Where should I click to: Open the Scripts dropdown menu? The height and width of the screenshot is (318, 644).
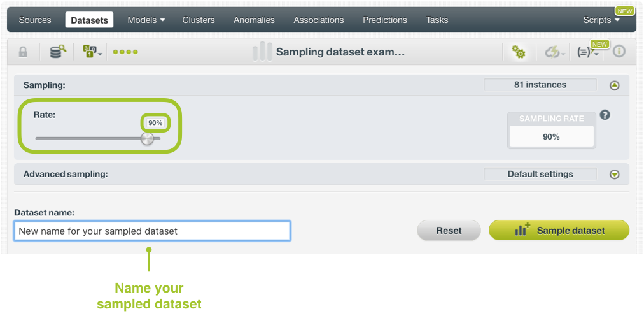coord(601,20)
